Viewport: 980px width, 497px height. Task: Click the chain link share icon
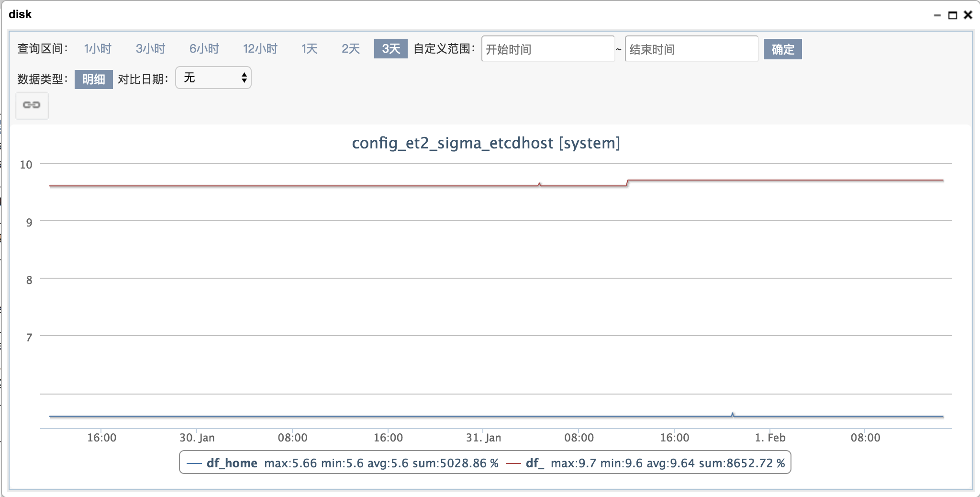[x=32, y=105]
